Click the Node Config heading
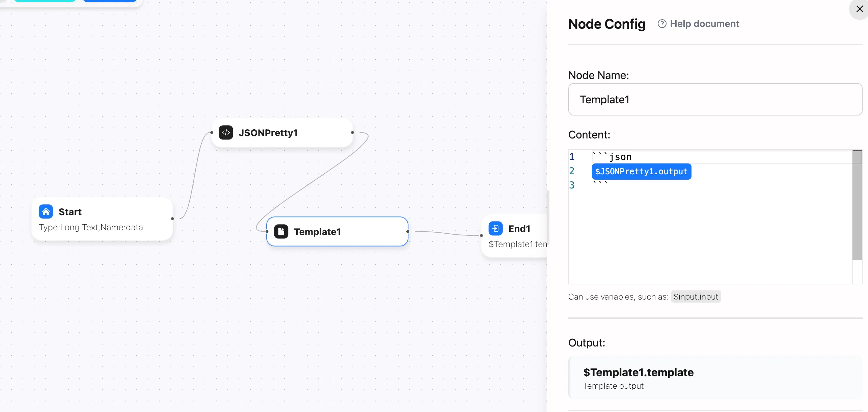The width and height of the screenshot is (868, 412). coord(607,24)
